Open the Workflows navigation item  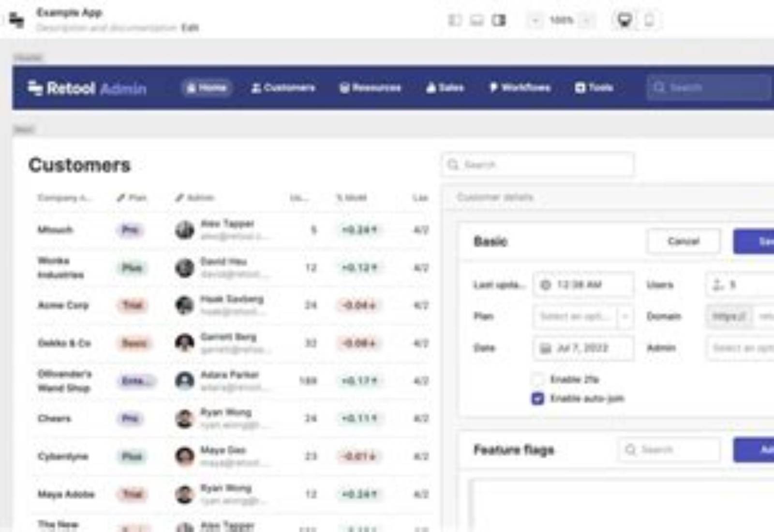coord(520,88)
